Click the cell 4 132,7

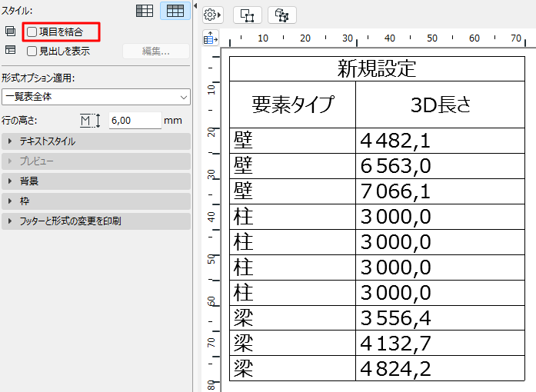tap(441, 343)
